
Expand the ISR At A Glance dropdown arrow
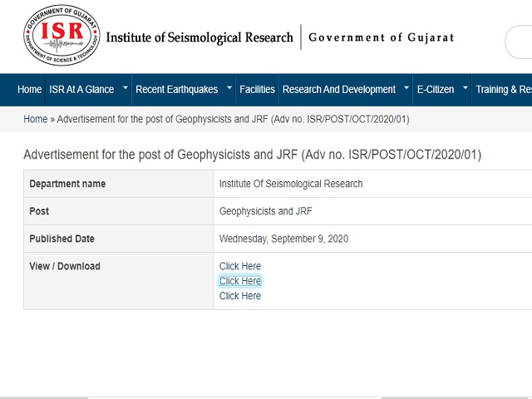tap(126, 87)
